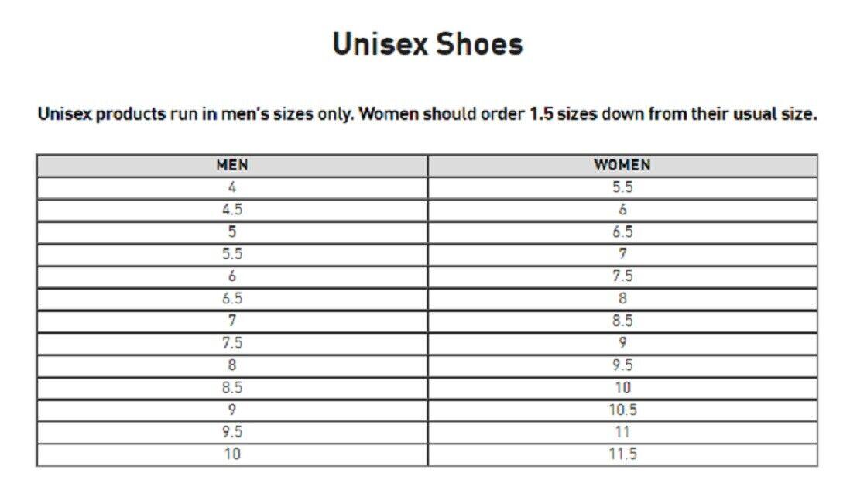This screenshot has height=504, width=850.
Task: Click men's size 4.5 cell
Action: (232, 210)
